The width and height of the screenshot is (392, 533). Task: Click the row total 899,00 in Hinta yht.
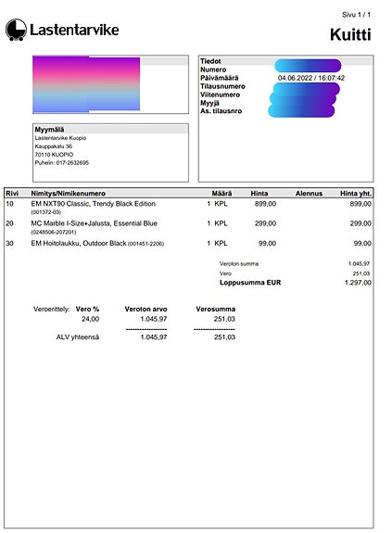click(360, 204)
